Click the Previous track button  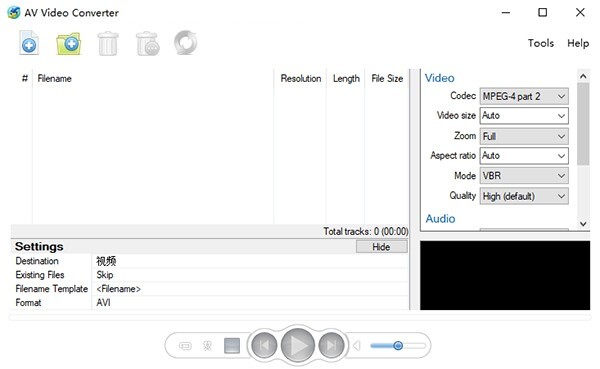[264, 345]
